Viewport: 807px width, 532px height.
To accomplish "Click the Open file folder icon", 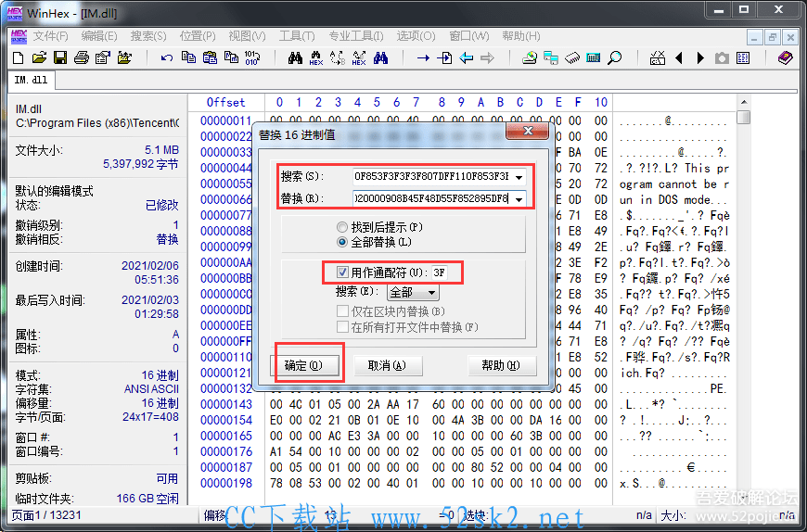I will 39,57.
